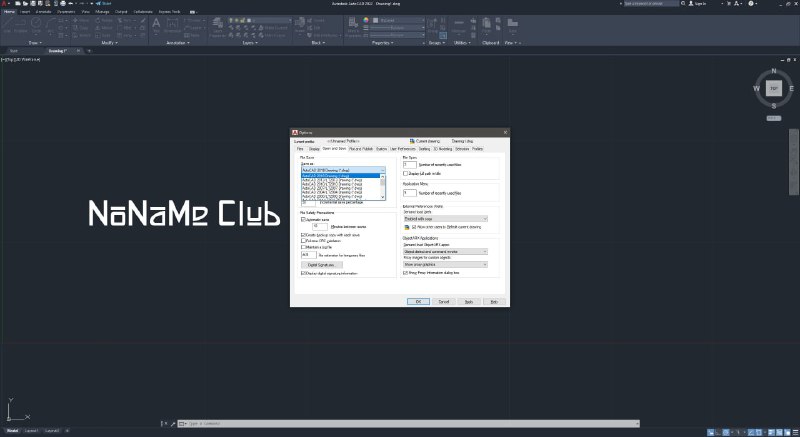The image size is (800, 437).
Task: Toggle Allow other users to Refedit checkbox
Action: 414,227
